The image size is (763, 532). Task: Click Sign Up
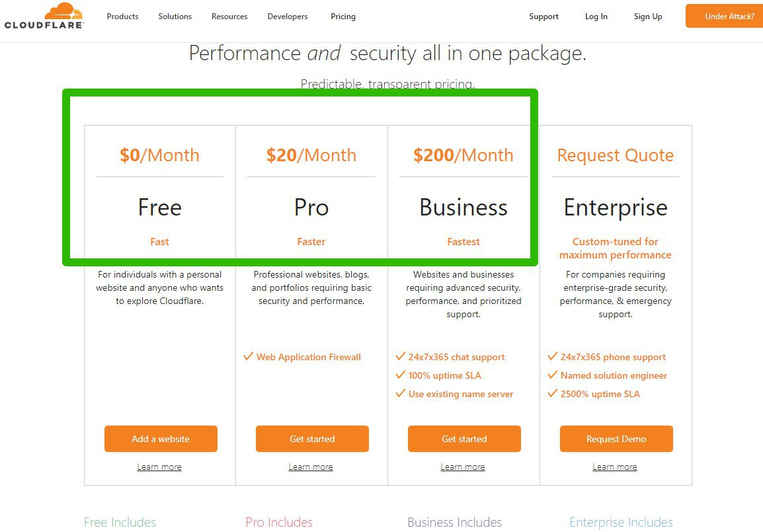(x=648, y=17)
